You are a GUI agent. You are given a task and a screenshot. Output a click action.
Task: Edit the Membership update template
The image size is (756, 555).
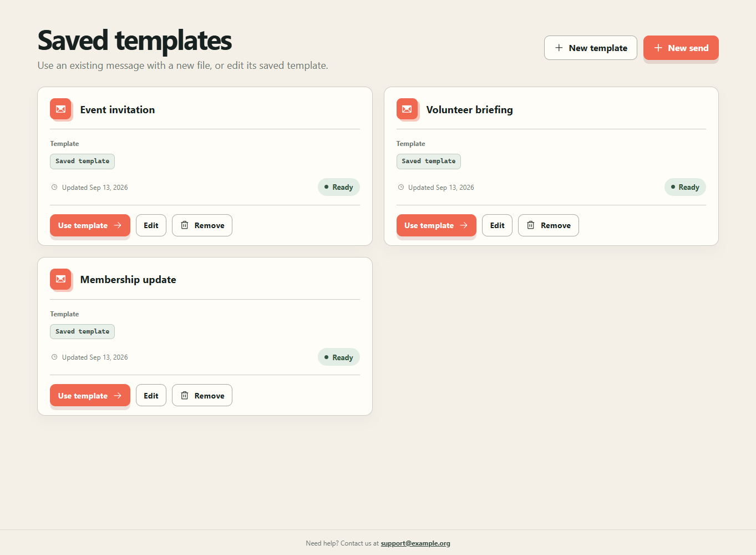(x=151, y=396)
